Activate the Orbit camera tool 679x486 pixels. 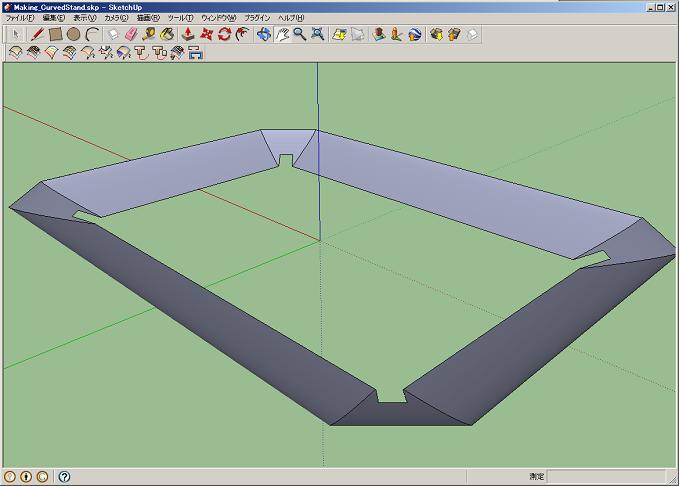pyautogui.click(x=264, y=34)
